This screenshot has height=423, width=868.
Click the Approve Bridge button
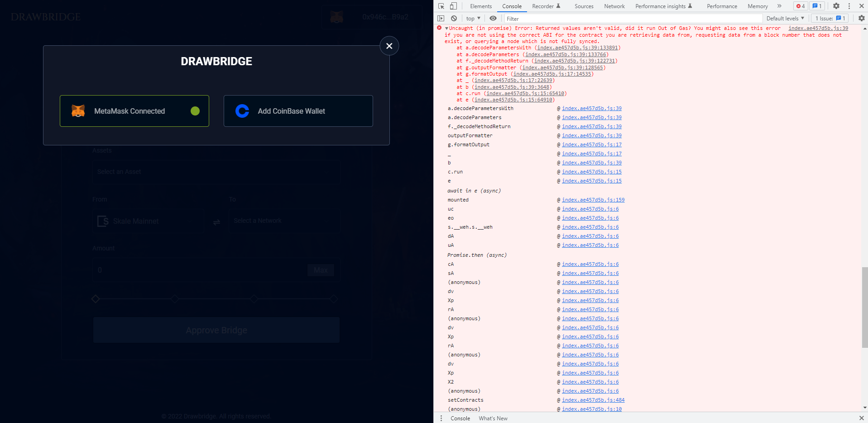pos(216,330)
